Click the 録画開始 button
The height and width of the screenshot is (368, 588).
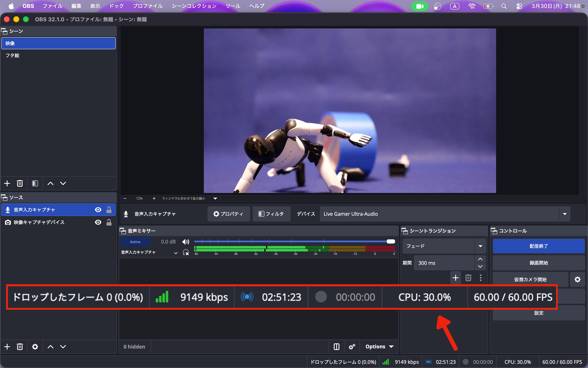(538, 263)
